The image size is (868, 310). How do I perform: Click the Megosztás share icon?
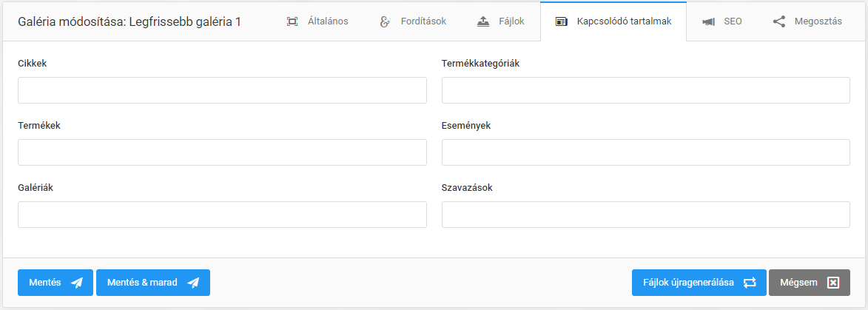coord(779,21)
